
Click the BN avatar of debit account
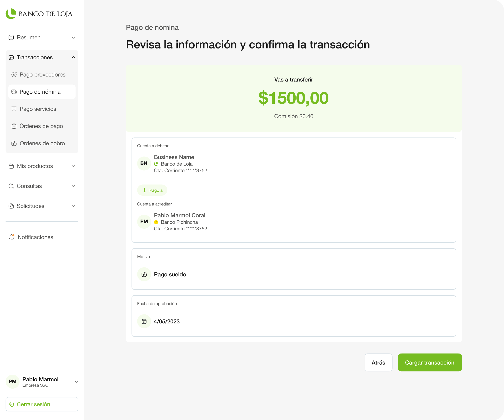click(144, 163)
